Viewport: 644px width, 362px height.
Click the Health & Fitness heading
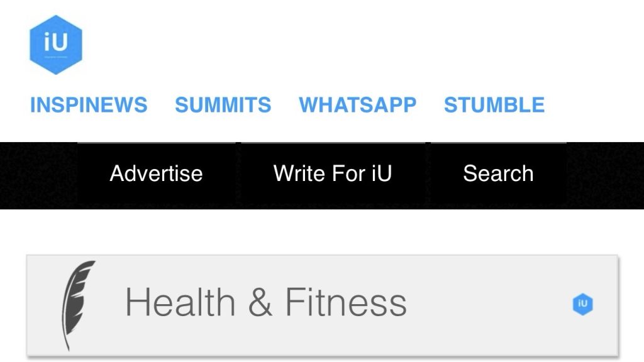(x=265, y=302)
